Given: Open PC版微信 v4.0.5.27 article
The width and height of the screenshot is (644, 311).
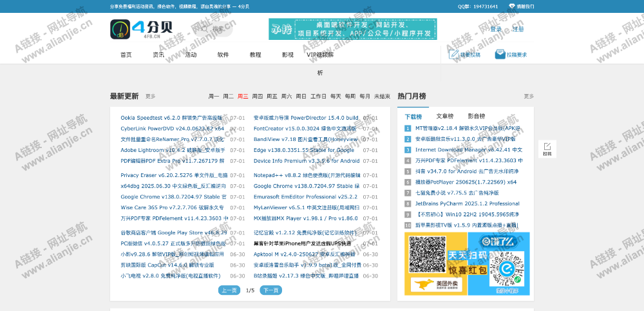Looking at the screenshot, I should [173, 243].
